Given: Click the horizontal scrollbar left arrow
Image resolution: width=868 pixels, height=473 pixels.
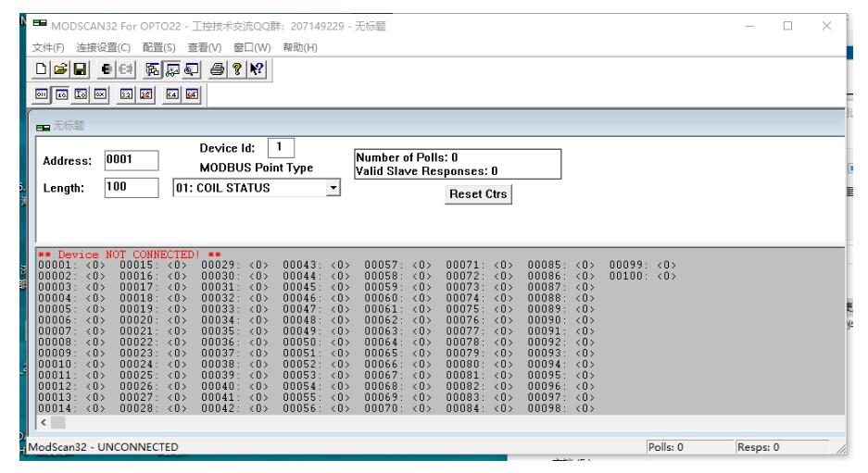Looking at the screenshot, I should click(x=44, y=423).
